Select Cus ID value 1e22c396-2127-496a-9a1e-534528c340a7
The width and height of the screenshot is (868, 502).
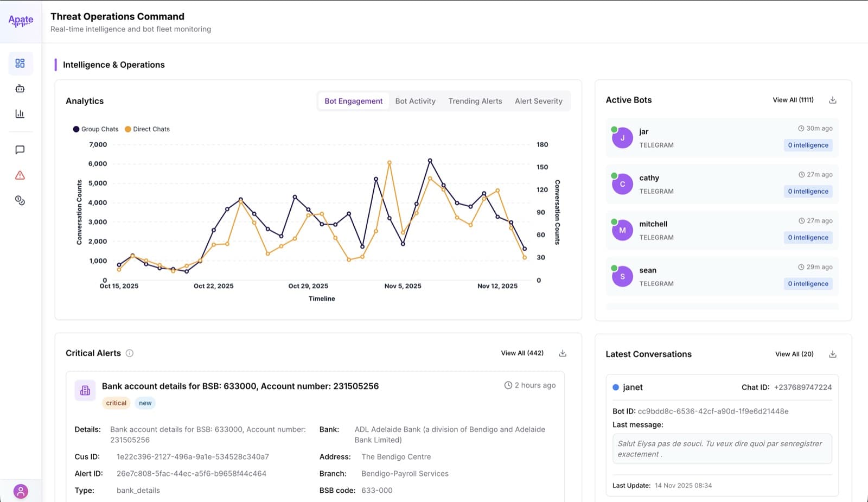coord(193,457)
